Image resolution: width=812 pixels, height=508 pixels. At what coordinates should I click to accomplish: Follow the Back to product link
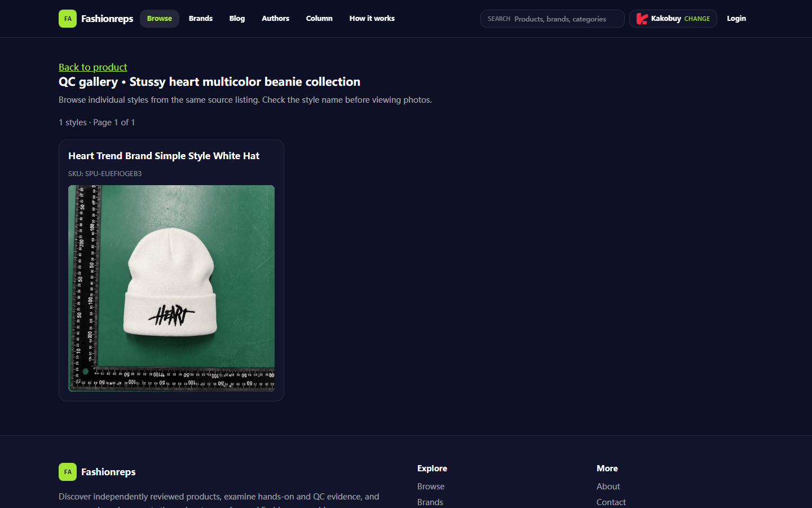93,67
